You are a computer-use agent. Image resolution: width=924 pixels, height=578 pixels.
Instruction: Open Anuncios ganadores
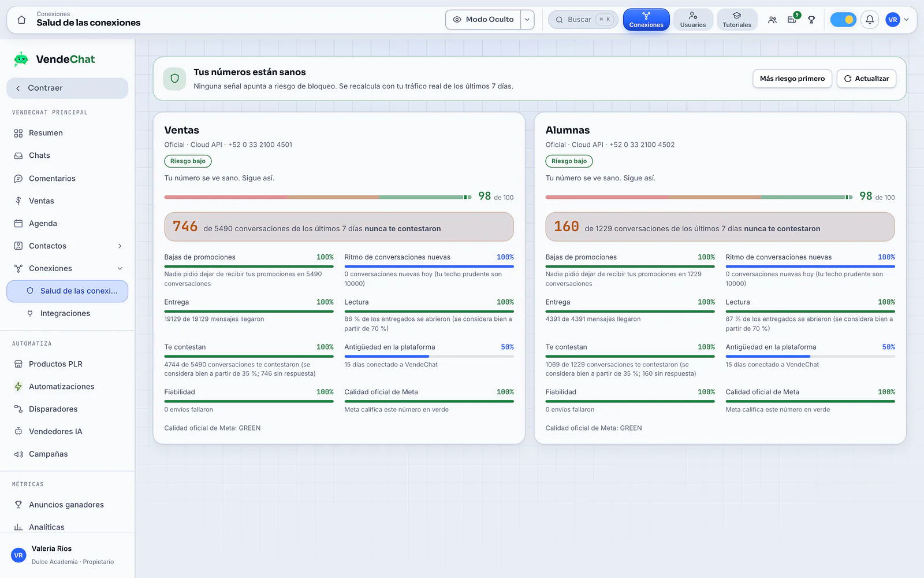click(68, 505)
